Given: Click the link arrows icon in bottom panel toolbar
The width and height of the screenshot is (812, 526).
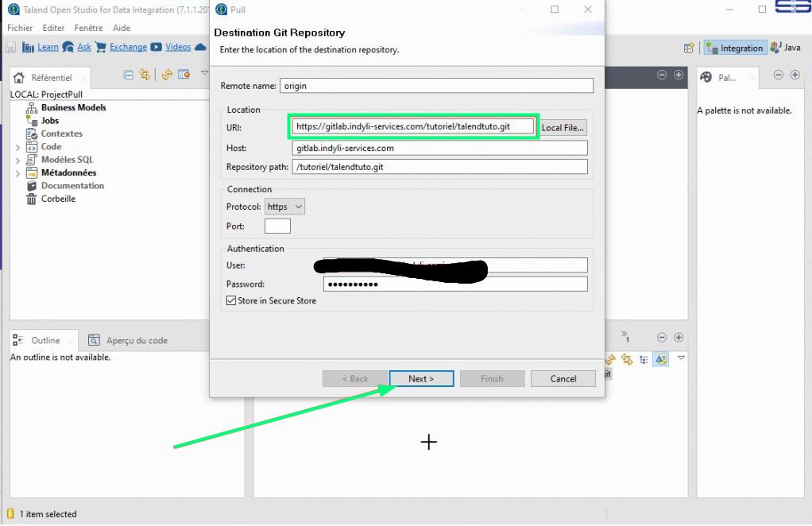Looking at the screenshot, I should tap(627, 359).
